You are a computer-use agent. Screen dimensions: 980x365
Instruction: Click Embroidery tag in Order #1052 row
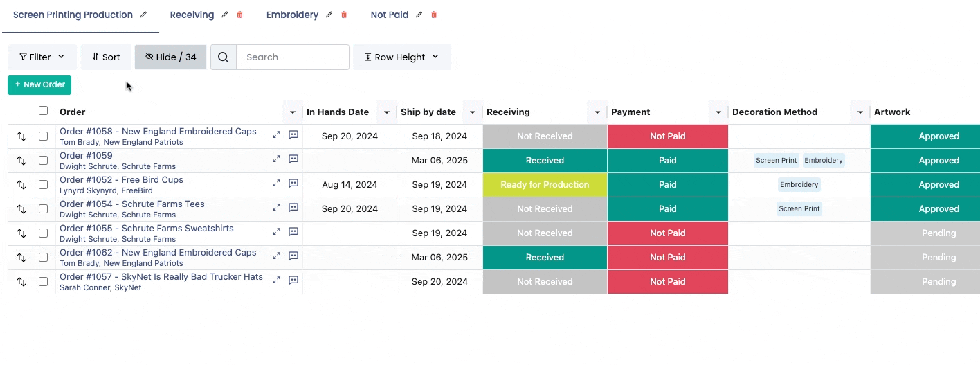799,185
